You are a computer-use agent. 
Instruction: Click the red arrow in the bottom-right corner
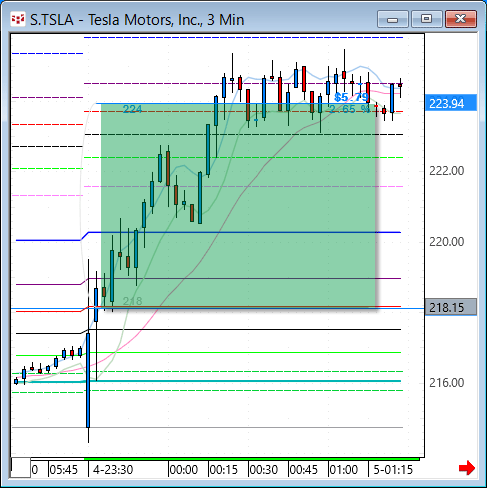click(467, 468)
